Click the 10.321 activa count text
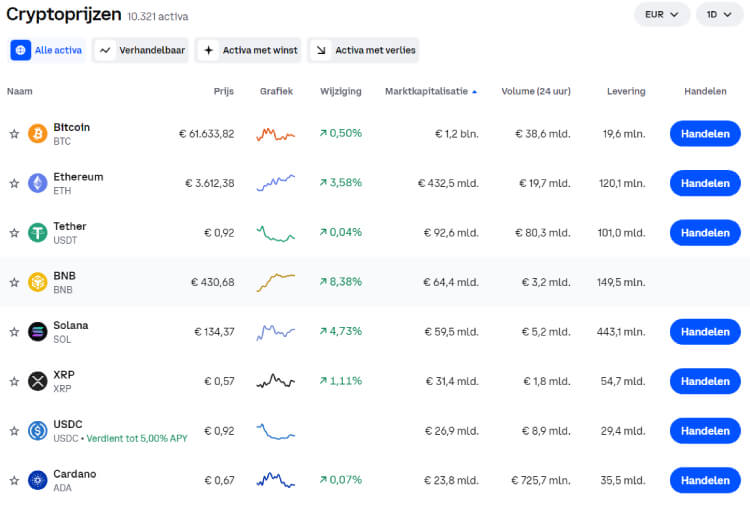The image size is (750, 505). pyautogui.click(x=158, y=17)
